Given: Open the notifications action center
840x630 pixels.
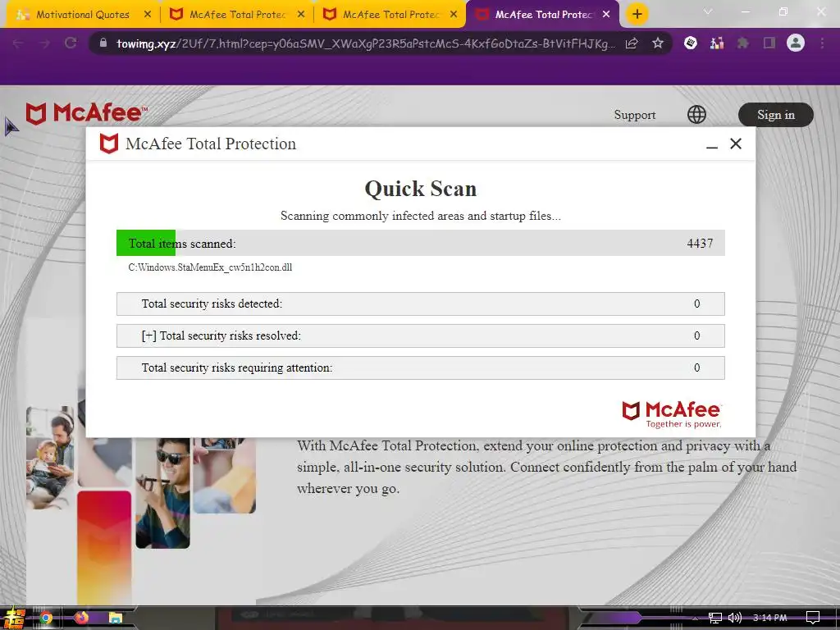Looking at the screenshot, I should coord(813,619).
